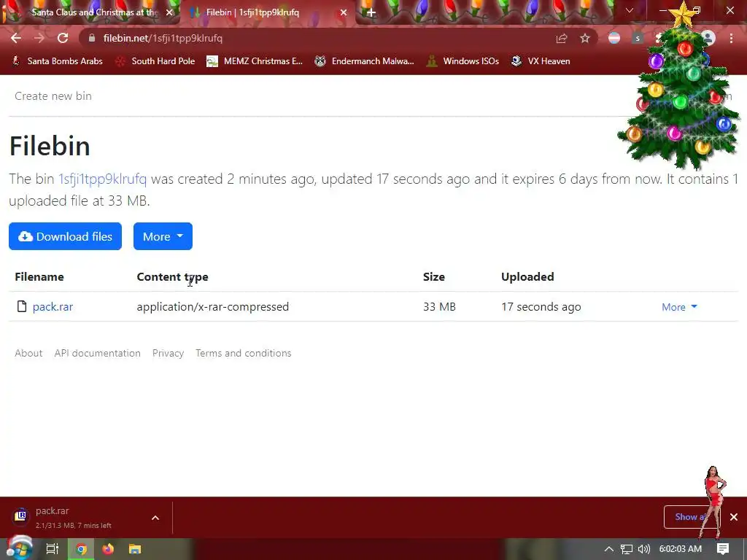This screenshot has height=560, width=747.
Task: Open the Privacy footer link
Action: (x=168, y=353)
